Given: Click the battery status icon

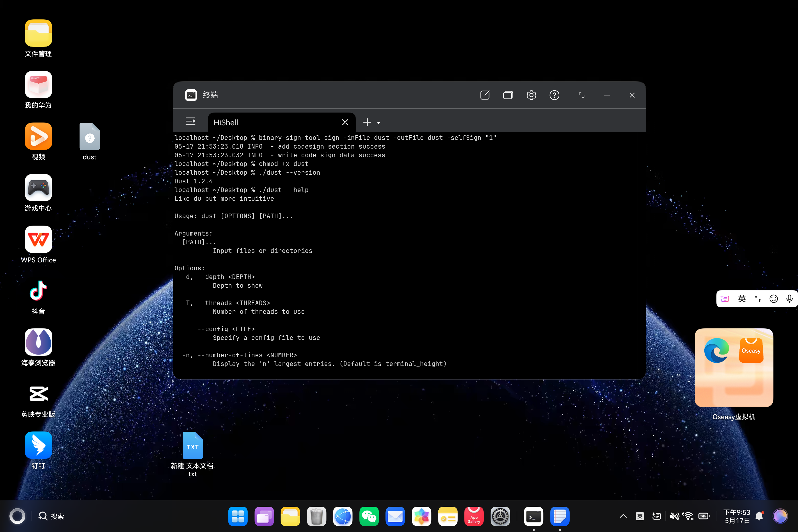Looking at the screenshot, I should [704, 516].
